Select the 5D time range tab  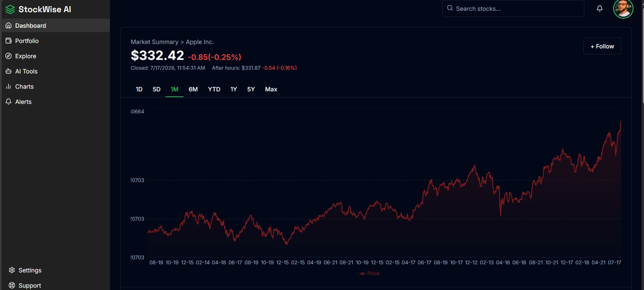click(156, 89)
